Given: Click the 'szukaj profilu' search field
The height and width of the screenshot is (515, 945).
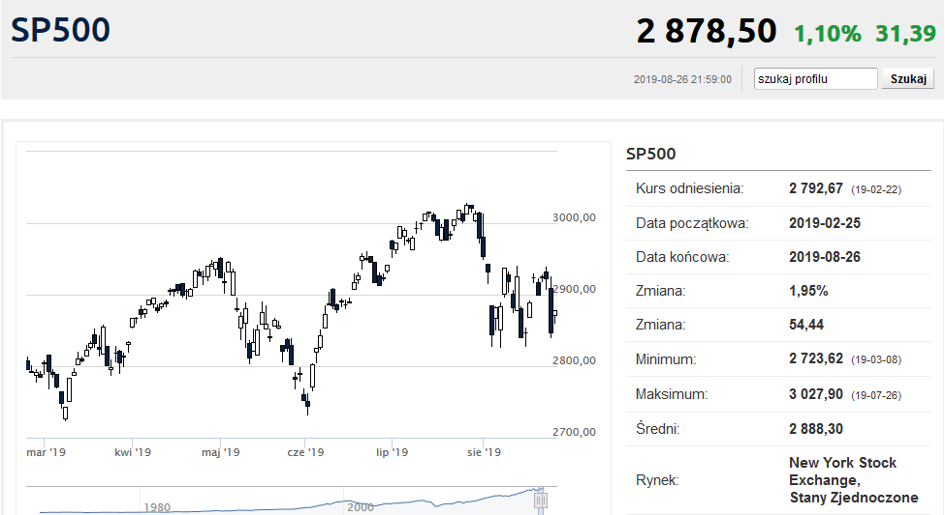Looking at the screenshot, I should coord(815,79).
